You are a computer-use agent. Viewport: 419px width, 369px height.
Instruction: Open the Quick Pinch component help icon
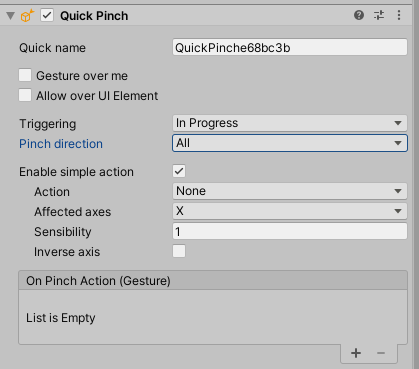click(x=359, y=15)
